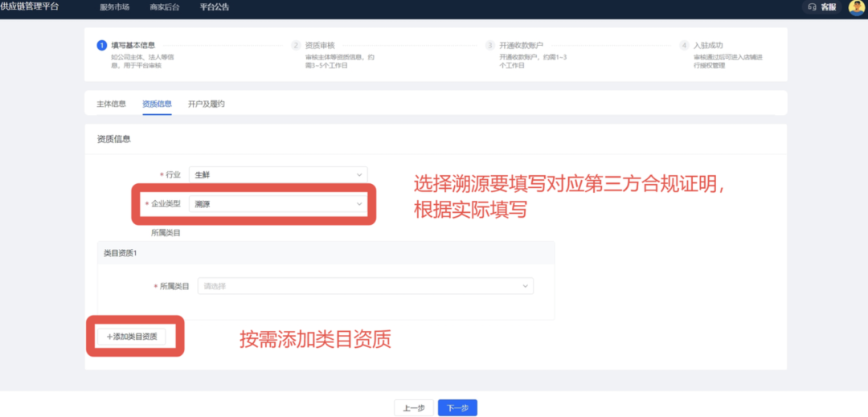Click the step 2 circle for 资质审核
This screenshot has width=868, height=417.
[x=296, y=45]
